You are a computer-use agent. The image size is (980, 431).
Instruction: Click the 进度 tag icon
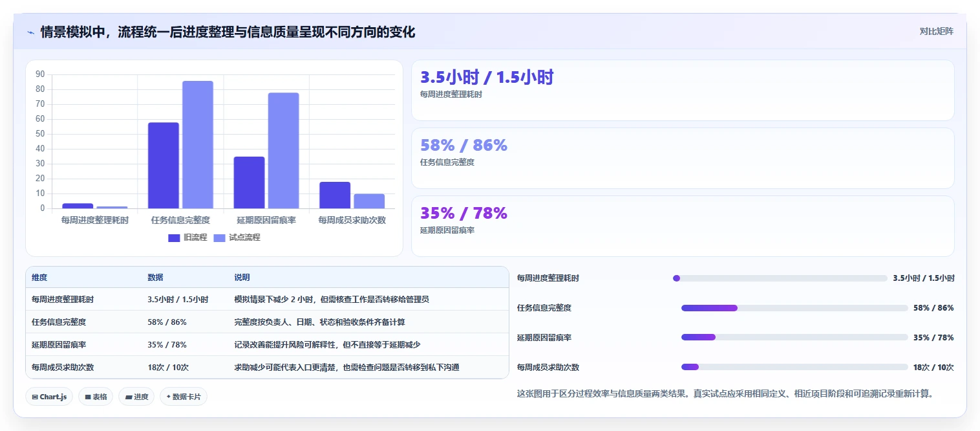pyautogui.click(x=129, y=397)
